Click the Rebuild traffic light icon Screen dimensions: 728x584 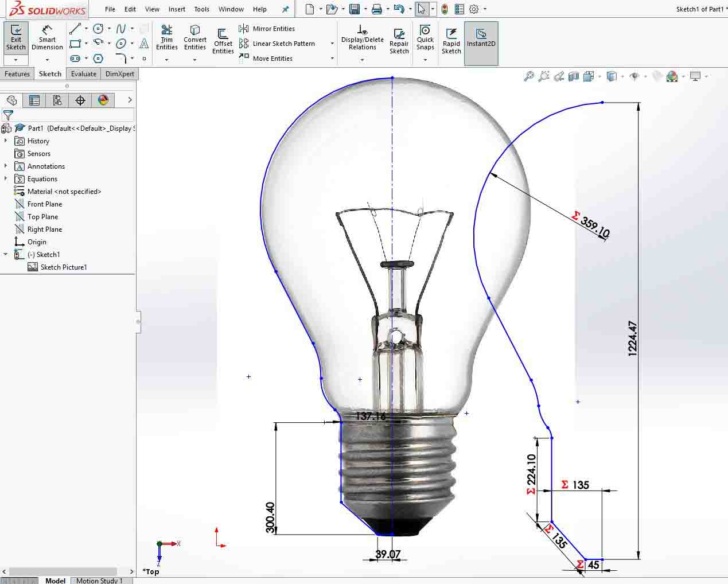click(445, 9)
